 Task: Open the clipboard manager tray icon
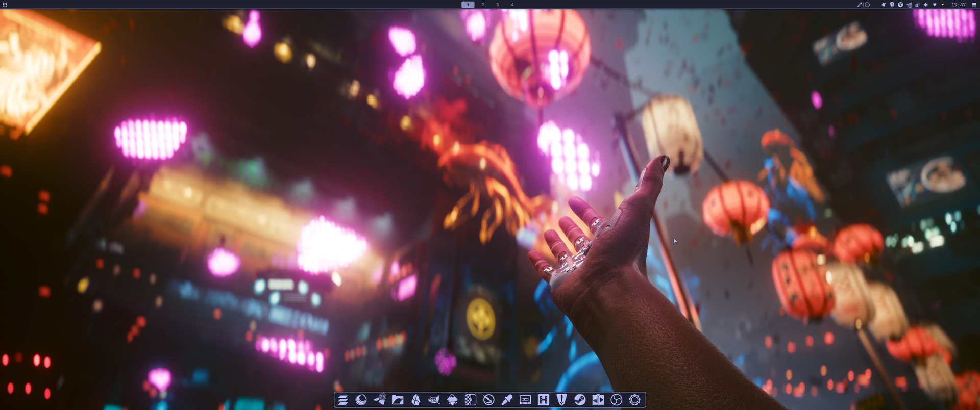(x=917, y=5)
